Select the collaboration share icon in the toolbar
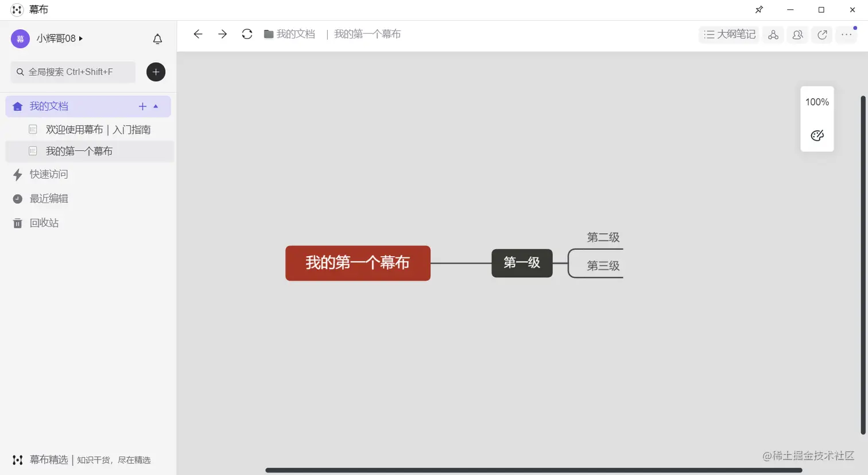Viewport: 868px width, 475px height. tap(773, 34)
